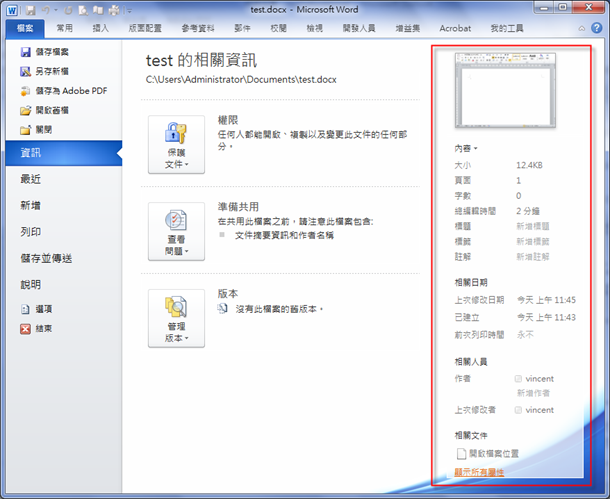Image resolution: width=610 pixels, height=499 pixels.
Task: Open the 檢視 ribbon tab
Action: pos(315,28)
